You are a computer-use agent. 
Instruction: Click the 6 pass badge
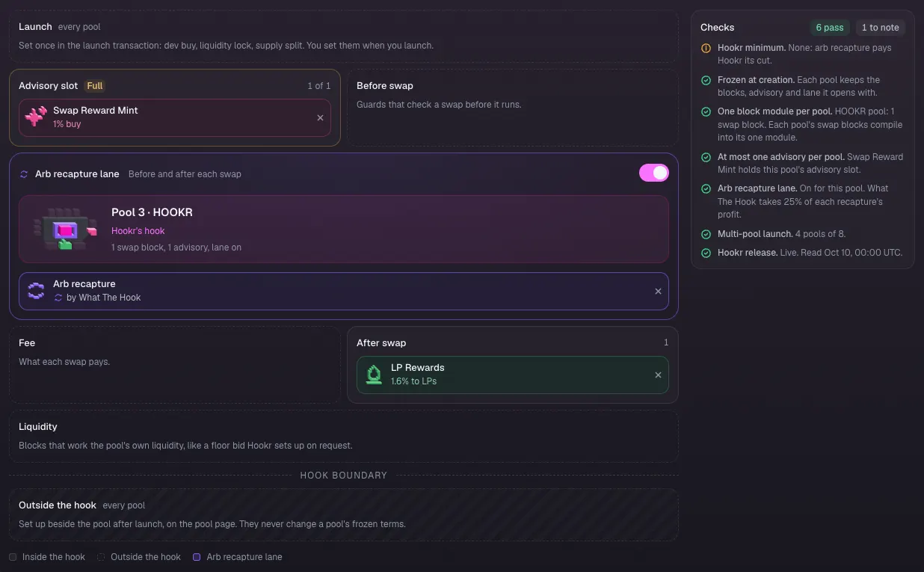click(830, 28)
